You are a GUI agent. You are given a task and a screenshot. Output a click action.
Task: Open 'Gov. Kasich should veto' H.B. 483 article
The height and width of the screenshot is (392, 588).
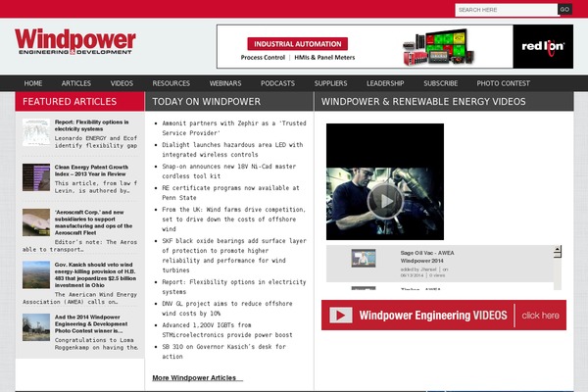tap(95, 275)
